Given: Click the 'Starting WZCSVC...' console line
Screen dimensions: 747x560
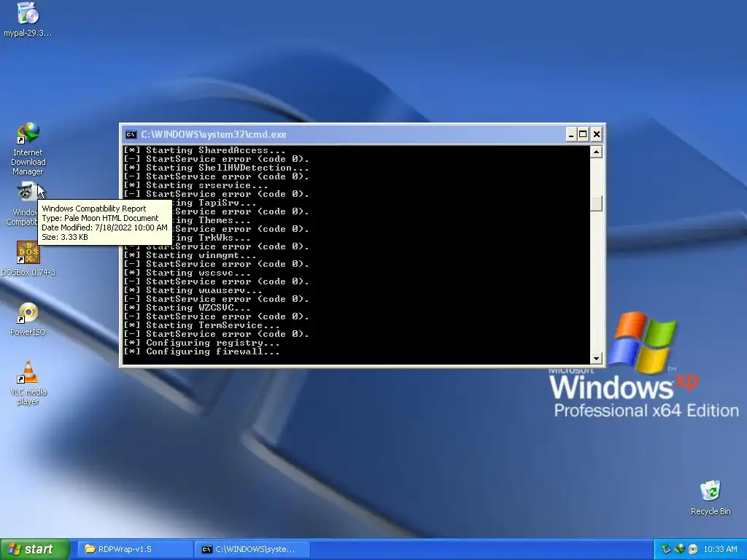Looking at the screenshot, I should coord(187,308).
